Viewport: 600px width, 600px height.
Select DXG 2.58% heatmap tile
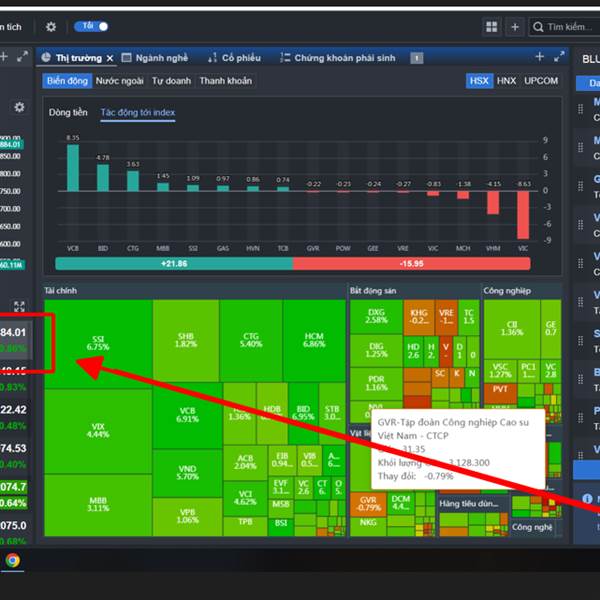click(377, 316)
